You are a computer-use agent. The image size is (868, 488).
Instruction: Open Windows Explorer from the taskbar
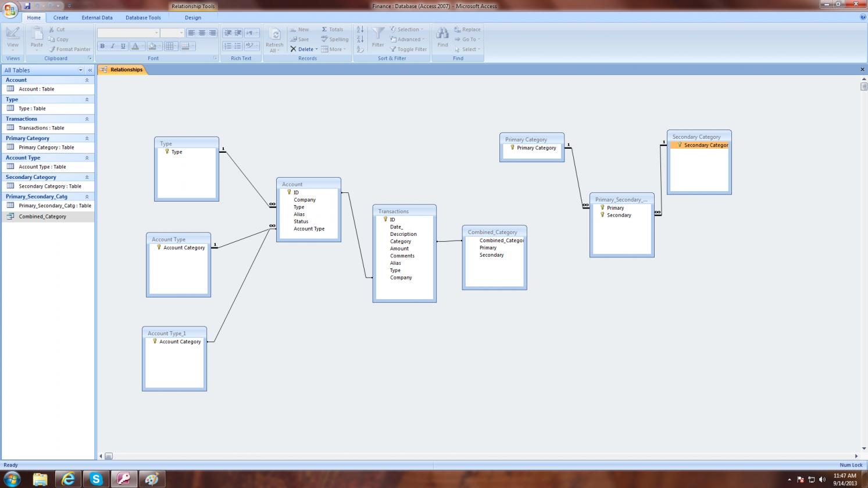tap(40, 479)
